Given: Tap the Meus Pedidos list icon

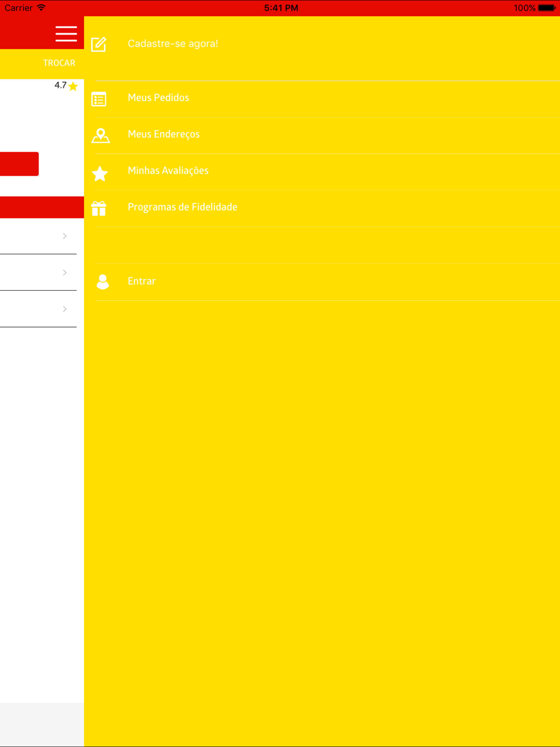Looking at the screenshot, I should coord(99,99).
